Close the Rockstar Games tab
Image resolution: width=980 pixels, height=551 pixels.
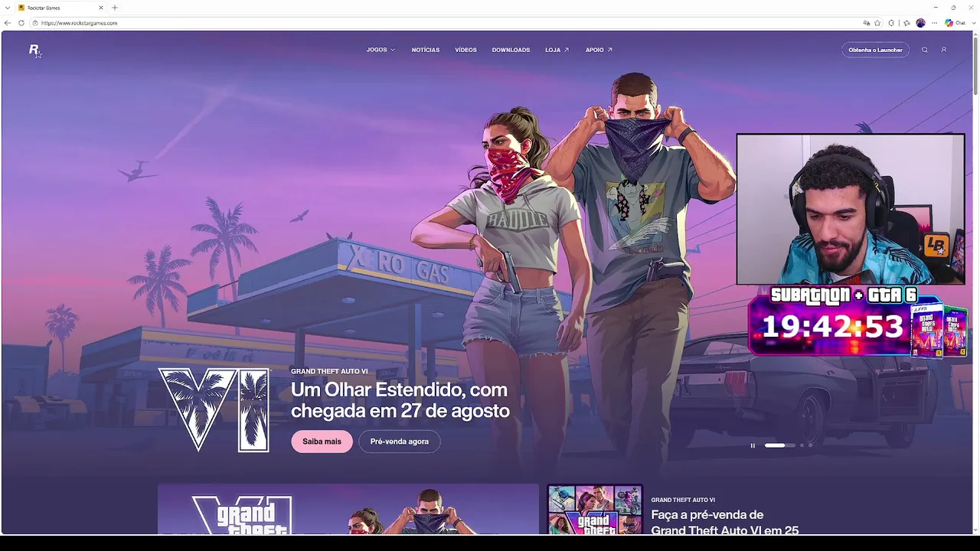(x=100, y=8)
